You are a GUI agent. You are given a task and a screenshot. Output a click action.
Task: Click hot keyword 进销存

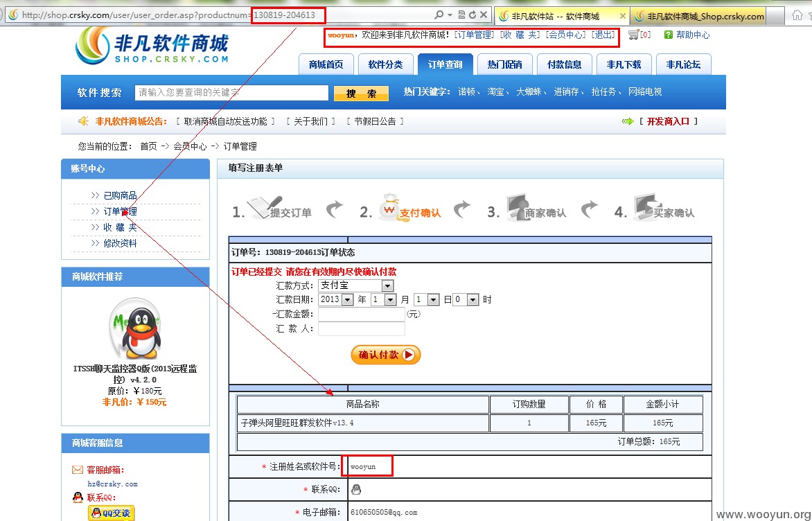coord(566,91)
